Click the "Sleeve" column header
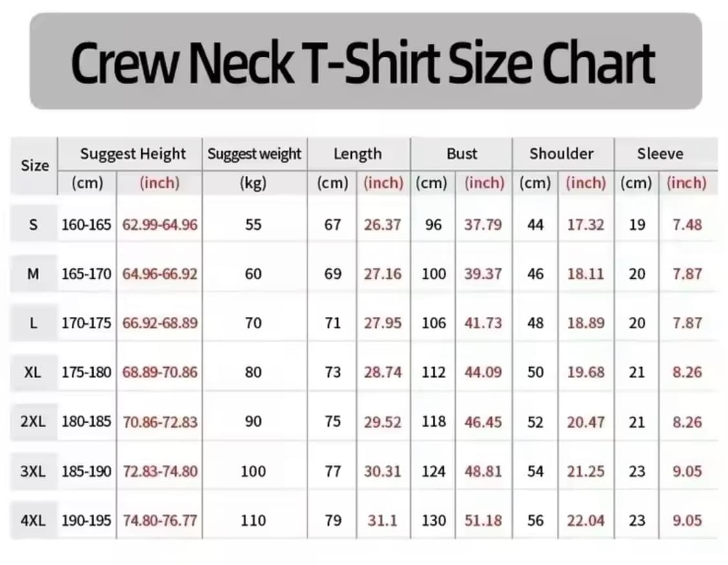The height and width of the screenshot is (565, 728). click(659, 154)
